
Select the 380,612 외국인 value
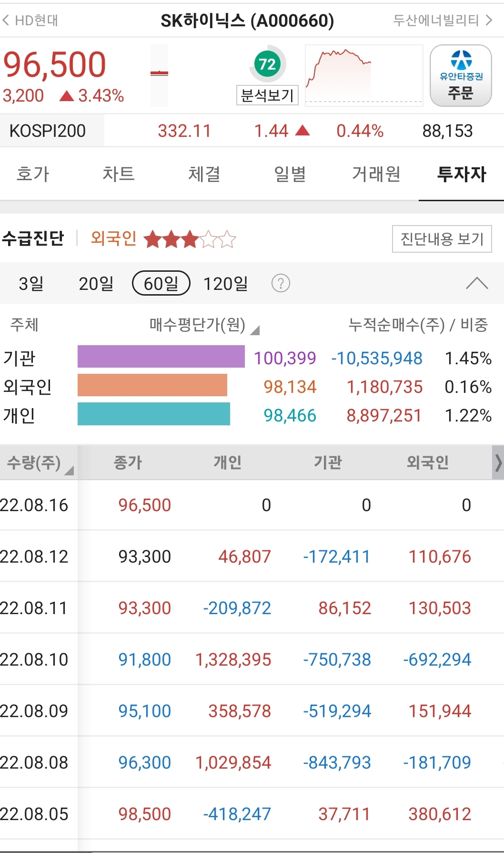tap(440, 814)
